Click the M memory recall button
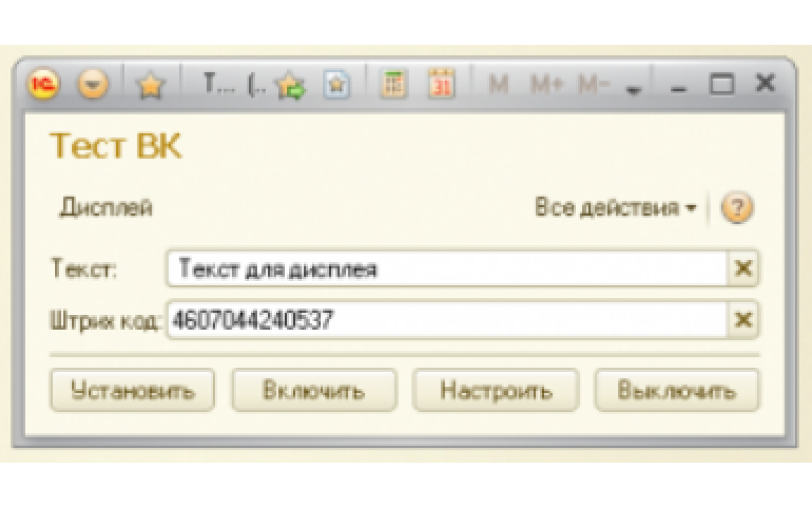 (497, 85)
